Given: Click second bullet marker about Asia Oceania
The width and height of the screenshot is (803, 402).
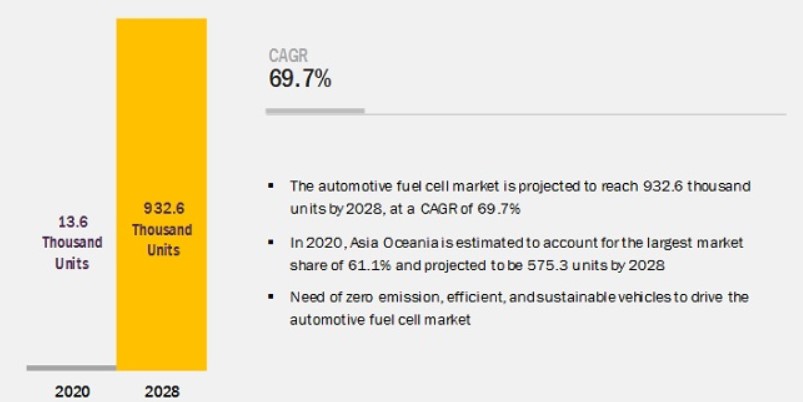Looking at the screenshot, I should (271, 242).
